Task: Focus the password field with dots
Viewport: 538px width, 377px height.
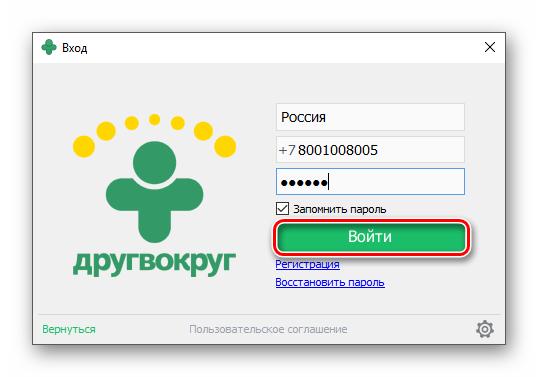Action: tap(370, 182)
